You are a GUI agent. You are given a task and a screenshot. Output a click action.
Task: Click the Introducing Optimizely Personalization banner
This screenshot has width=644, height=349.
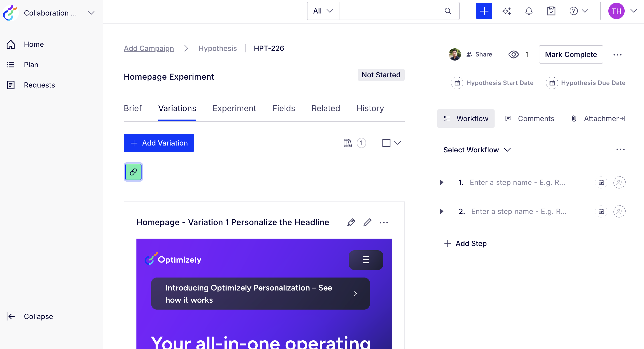(x=260, y=294)
